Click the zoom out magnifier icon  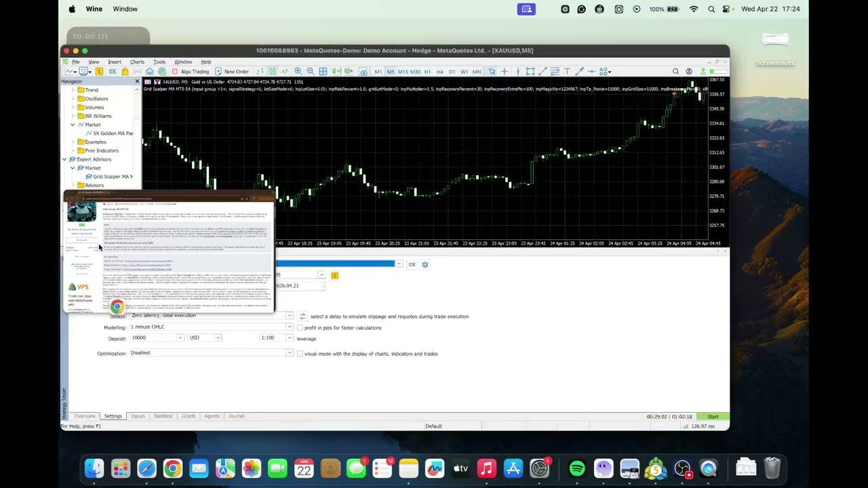(x=310, y=71)
